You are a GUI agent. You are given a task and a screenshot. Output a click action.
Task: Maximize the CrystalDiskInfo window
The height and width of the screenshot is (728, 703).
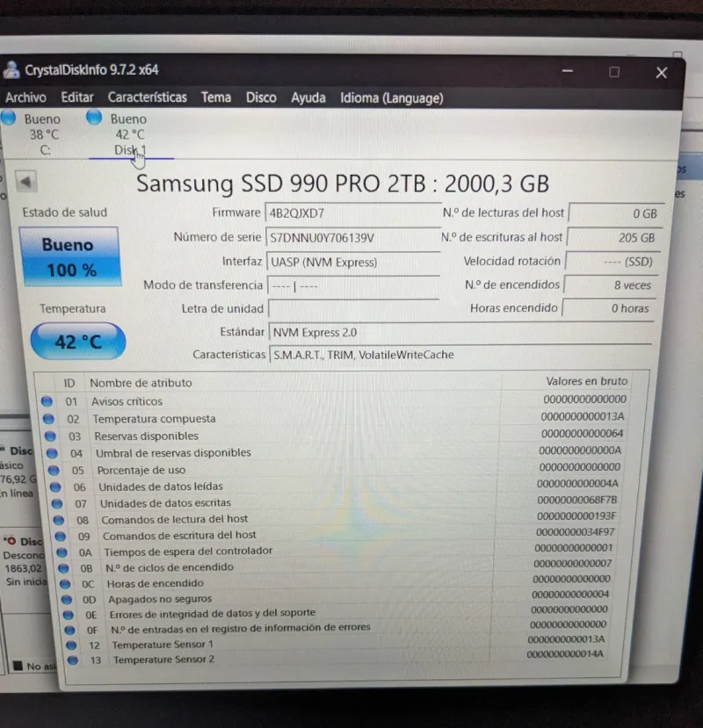(x=614, y=72)
